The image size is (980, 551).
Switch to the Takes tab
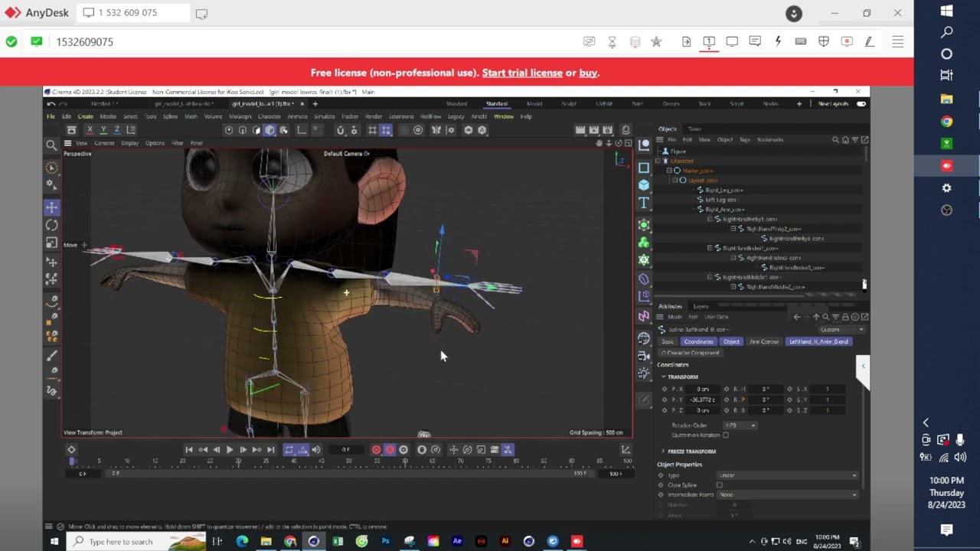[x=694, y=129]
